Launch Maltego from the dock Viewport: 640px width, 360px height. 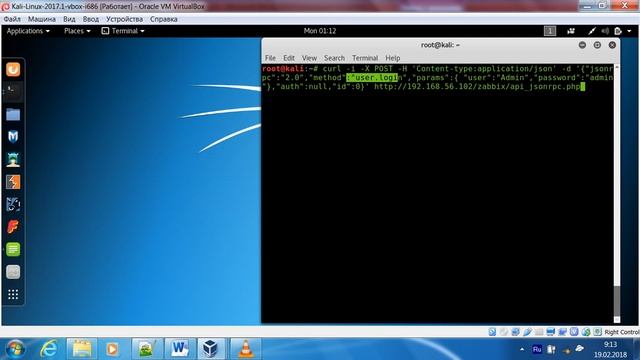tap(13, 204)
